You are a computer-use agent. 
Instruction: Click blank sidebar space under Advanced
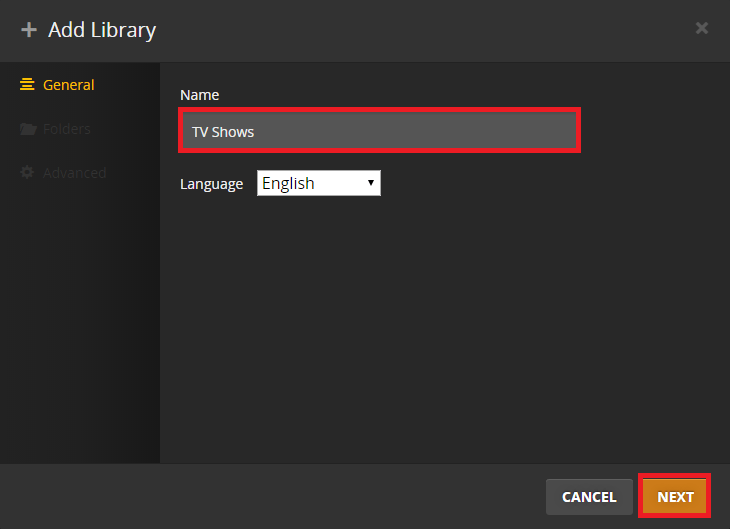click(x=80, y=320)
